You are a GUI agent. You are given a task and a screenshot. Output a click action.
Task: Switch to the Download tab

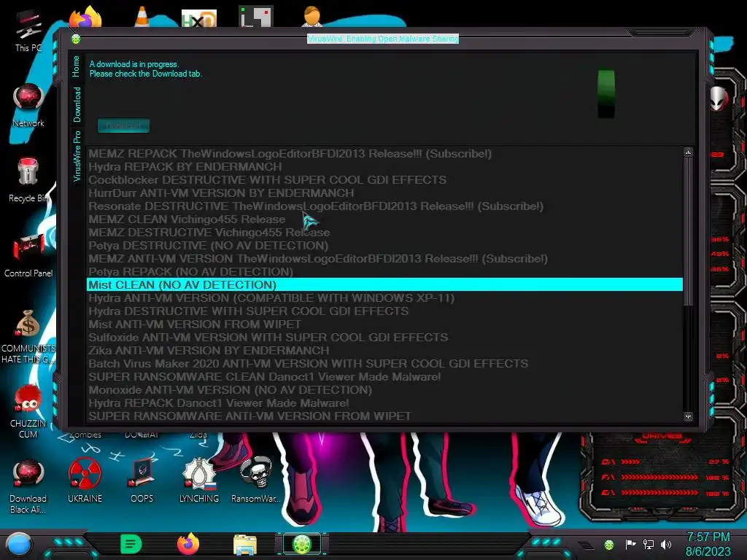click(76, 104)
